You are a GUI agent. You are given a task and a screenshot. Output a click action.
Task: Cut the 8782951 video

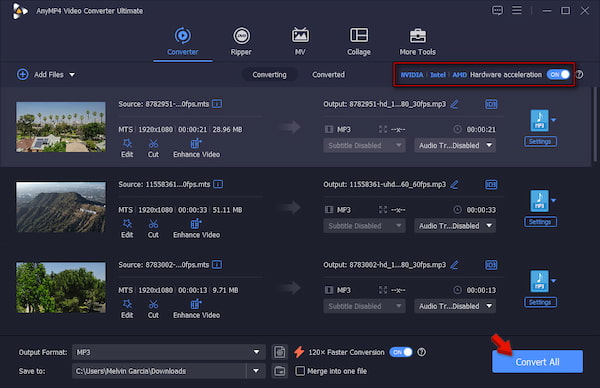coord(153,148)
